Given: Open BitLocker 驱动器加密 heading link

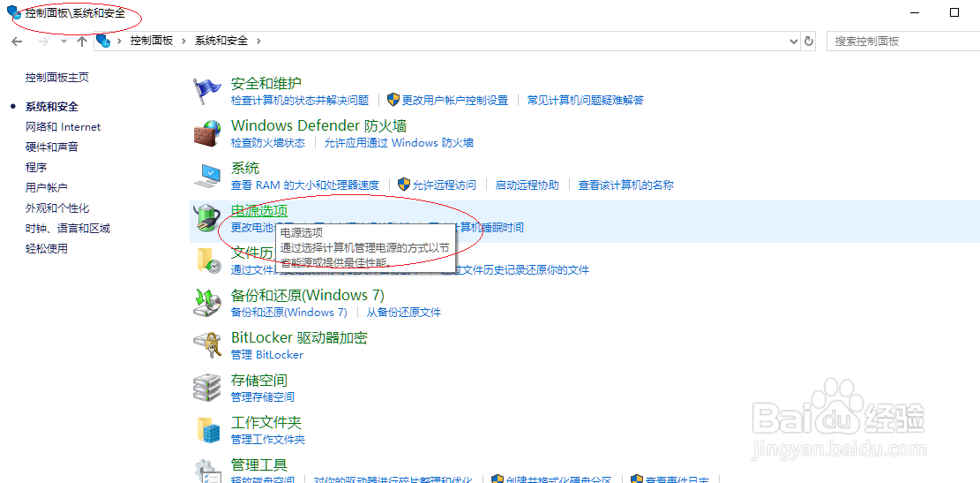Looking at the screenshot, I should pyautogui.click(x=299, y=338).
